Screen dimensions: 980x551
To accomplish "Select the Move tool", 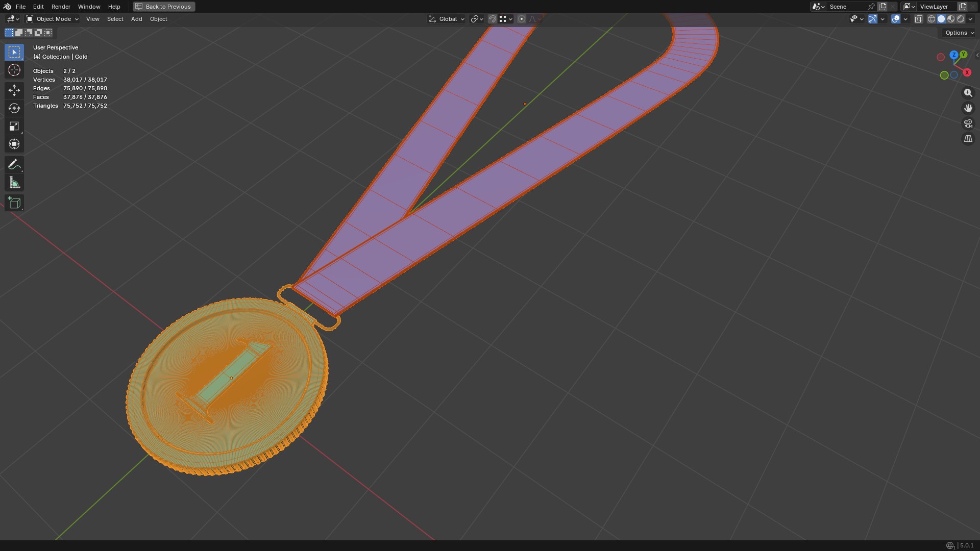I will tap(14, 90).
